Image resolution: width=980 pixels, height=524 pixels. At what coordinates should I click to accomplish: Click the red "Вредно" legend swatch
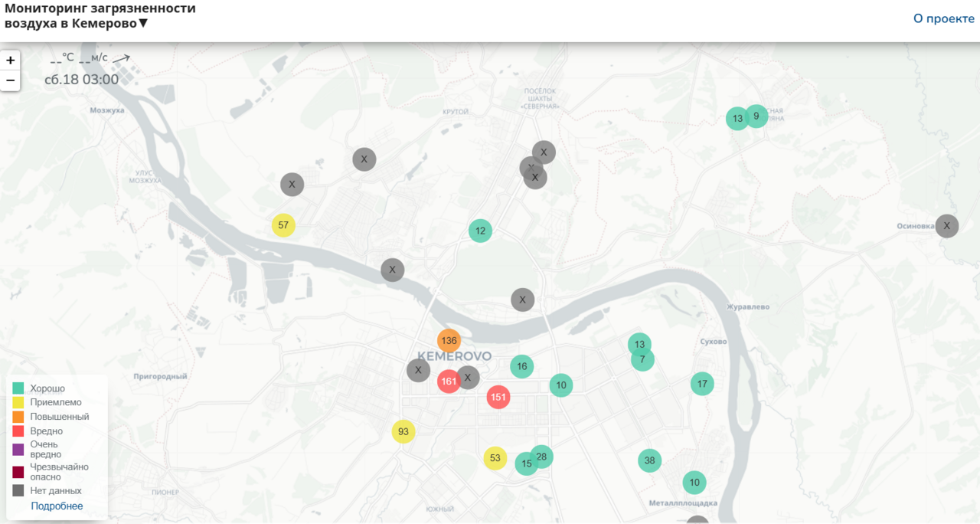[x=18, y=431]
